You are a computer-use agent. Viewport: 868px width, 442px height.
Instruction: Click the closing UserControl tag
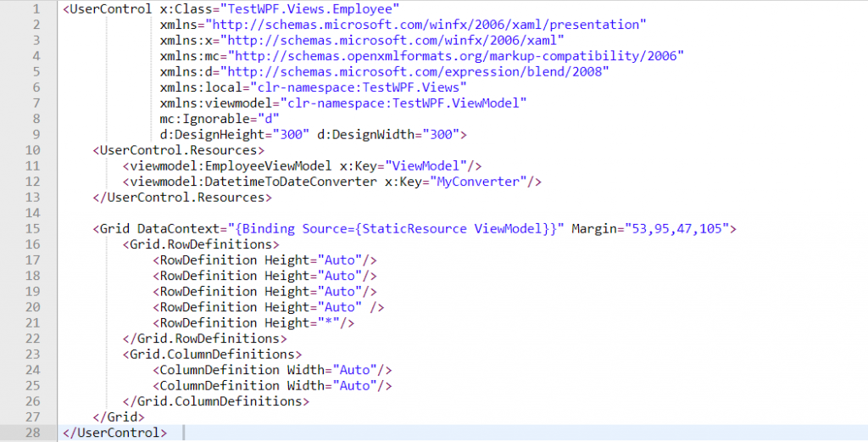115,433
